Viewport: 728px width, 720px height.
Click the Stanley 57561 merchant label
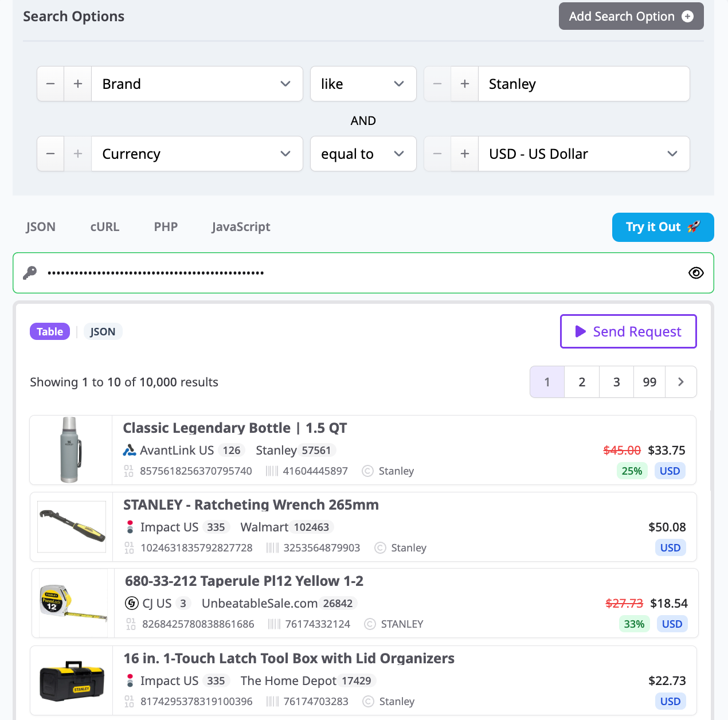[x=295, y=451]
